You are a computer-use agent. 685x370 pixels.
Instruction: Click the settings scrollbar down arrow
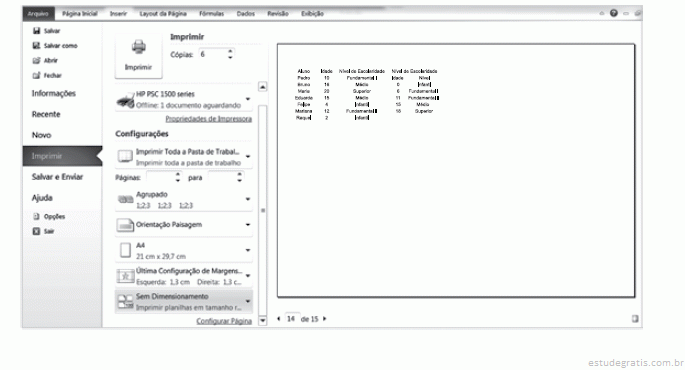[263, 321]
